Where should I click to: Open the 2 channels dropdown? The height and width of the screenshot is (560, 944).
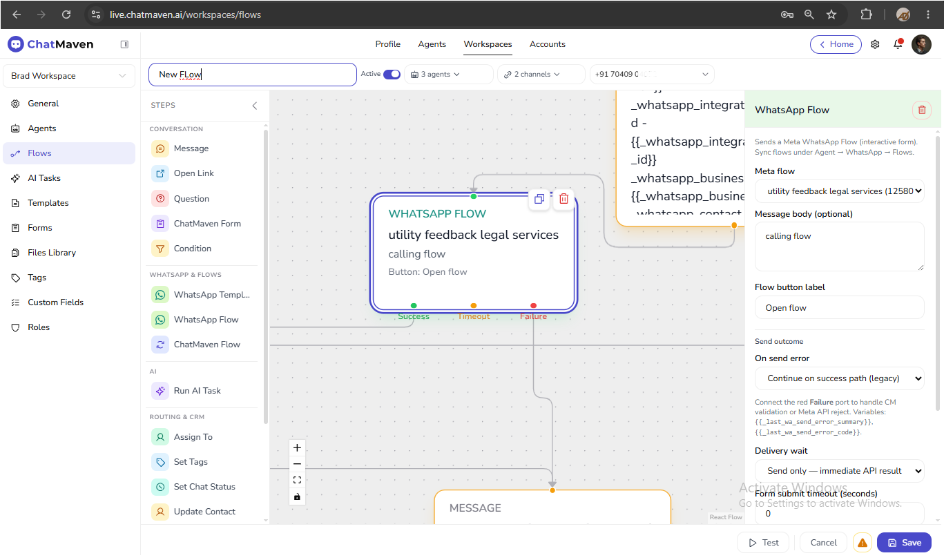pyautogui.click(x=541, y=75)
